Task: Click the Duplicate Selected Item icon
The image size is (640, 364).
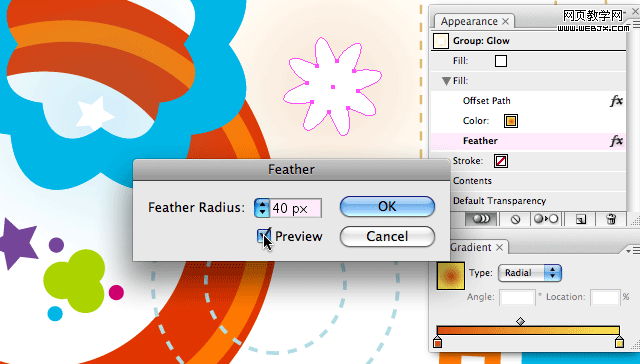Action: click(580, 219)
